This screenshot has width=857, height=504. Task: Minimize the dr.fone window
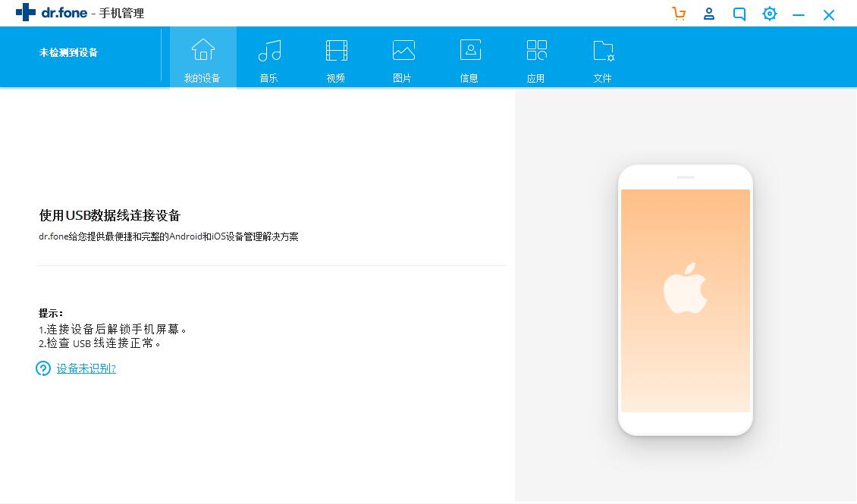tap(799, 15)
